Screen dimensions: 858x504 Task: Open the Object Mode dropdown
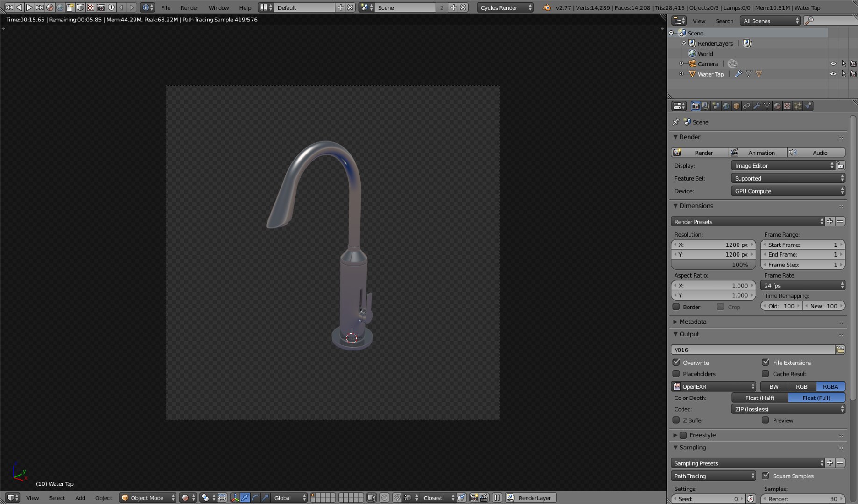point(148,498)
